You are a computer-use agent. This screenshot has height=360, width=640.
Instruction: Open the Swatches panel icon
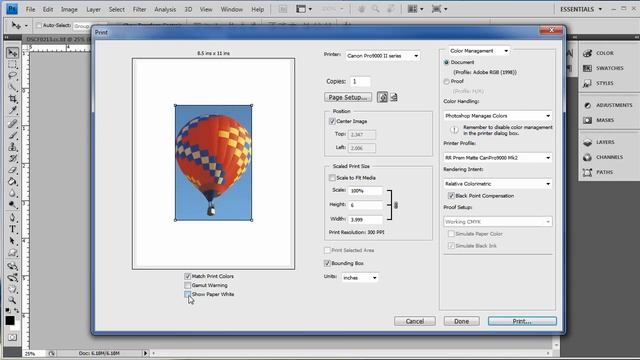(x=587, y=68)
